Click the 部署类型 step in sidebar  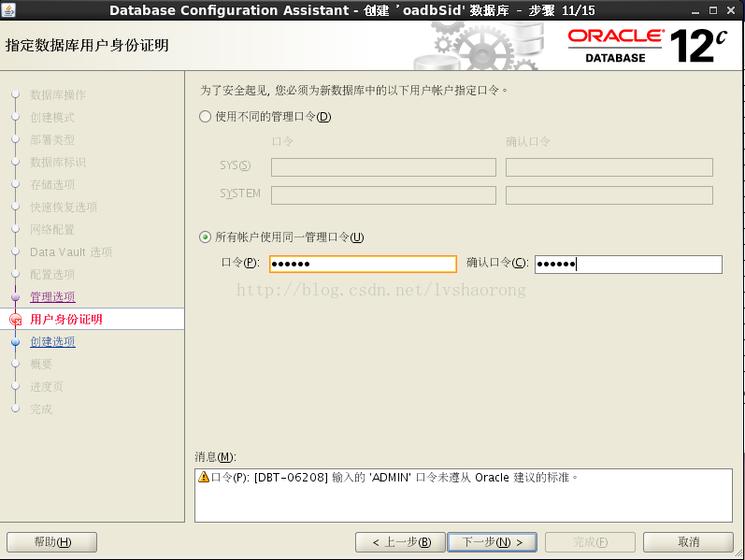52,139
